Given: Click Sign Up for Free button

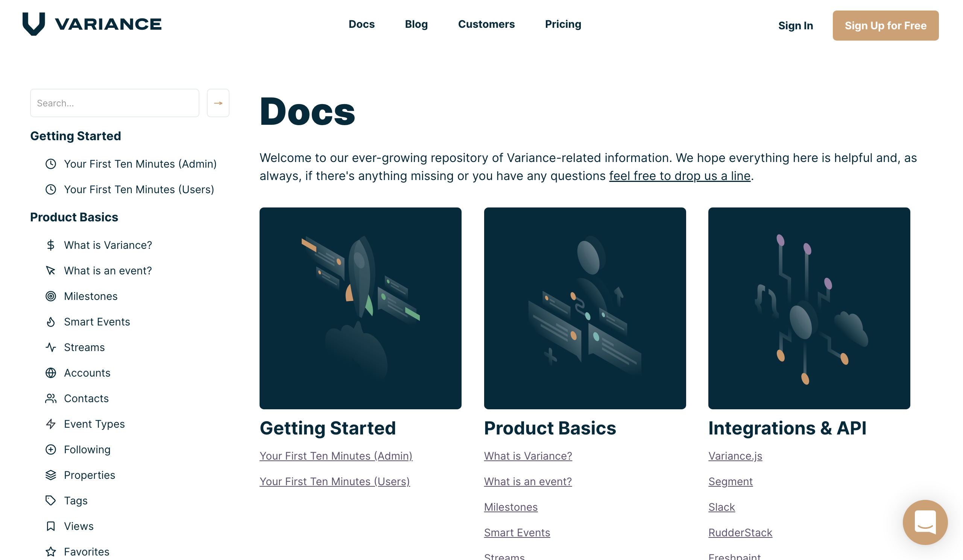Looking at the screenshot, I should pyautogui.click(x=886, y=26).
